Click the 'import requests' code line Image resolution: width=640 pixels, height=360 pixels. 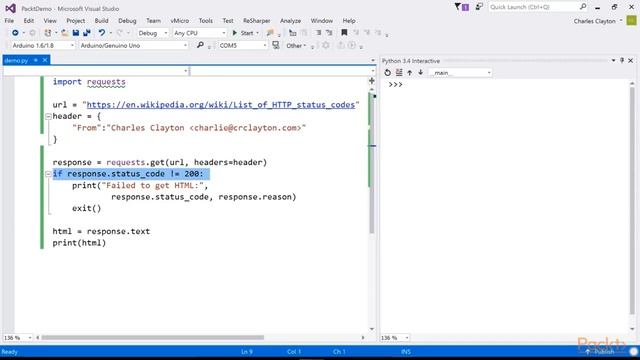(89, 82)
